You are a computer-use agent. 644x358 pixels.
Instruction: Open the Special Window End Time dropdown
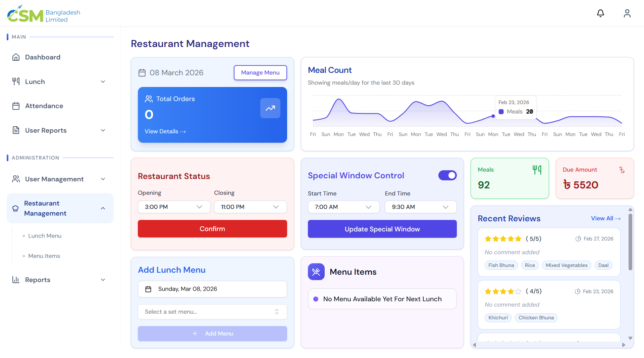(420, 207)
